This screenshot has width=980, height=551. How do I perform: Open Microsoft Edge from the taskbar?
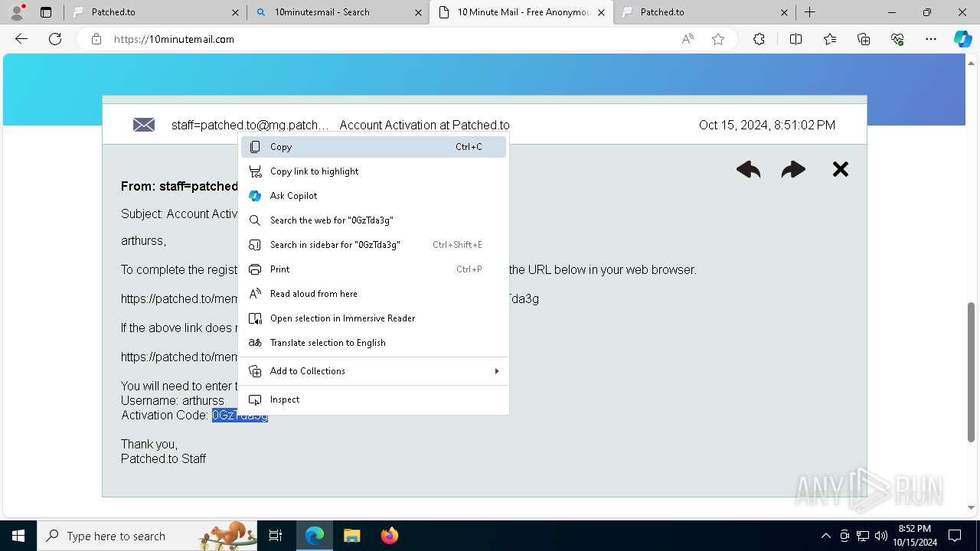pos(315,536)
